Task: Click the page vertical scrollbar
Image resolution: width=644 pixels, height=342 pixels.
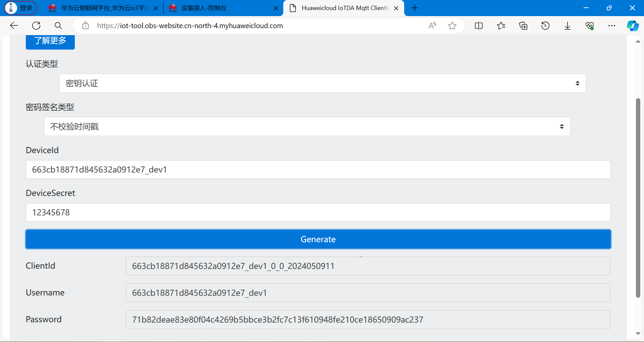Action: click(638, 198)
